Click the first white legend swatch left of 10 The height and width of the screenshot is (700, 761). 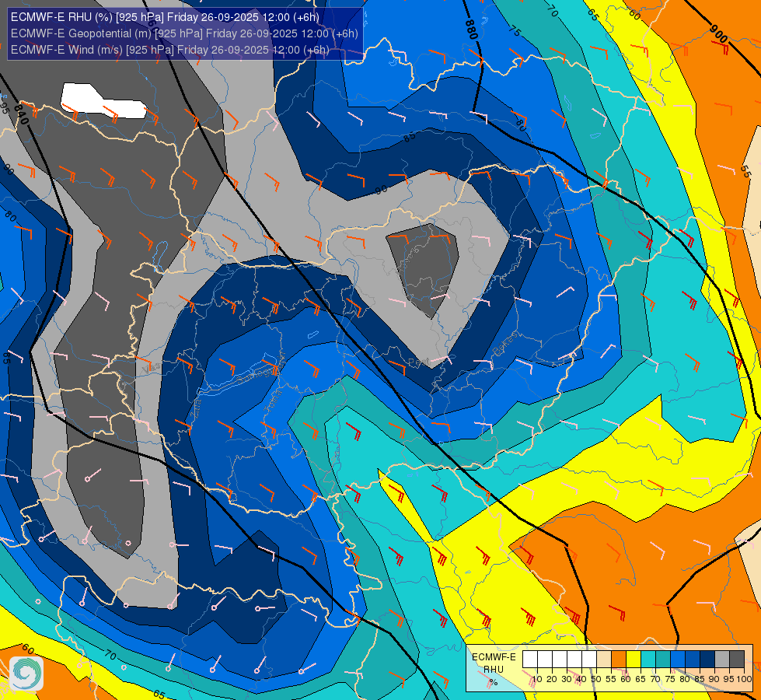[x=530, y=659]
